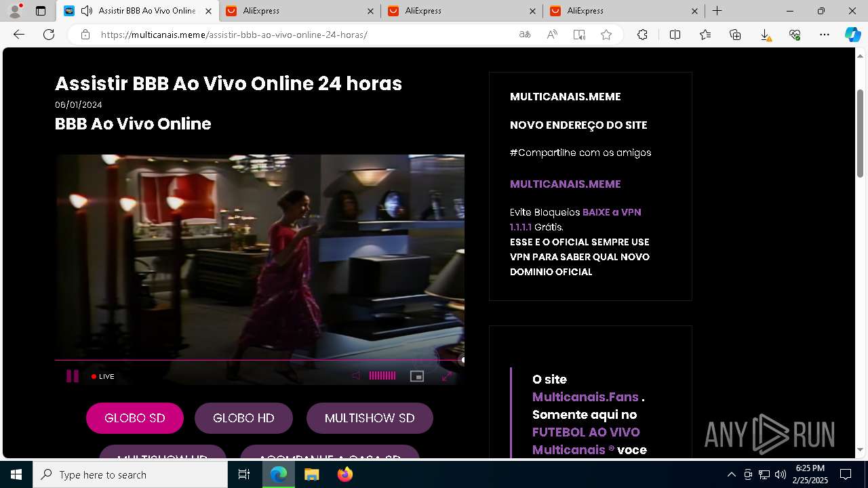Open the tab actions menu icon
This screenshot has height=488, width=868.
tap(41, 11)
